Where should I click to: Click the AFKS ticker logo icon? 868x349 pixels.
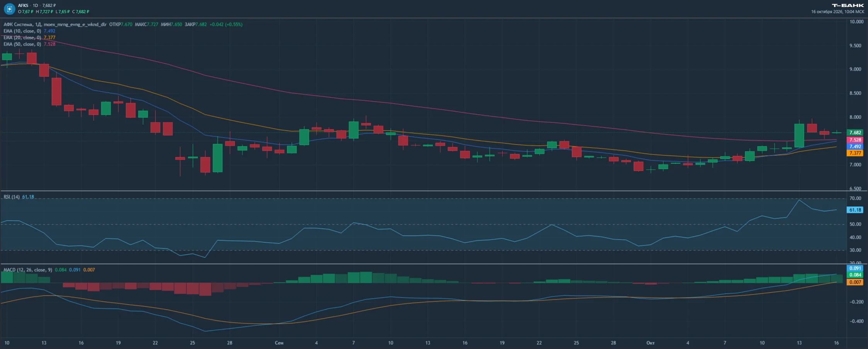[x=9, y=9]
